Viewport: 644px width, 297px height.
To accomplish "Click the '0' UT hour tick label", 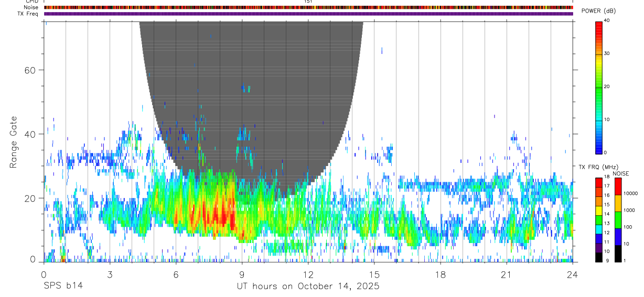I will pyautogui.click(x=44, y=274).
